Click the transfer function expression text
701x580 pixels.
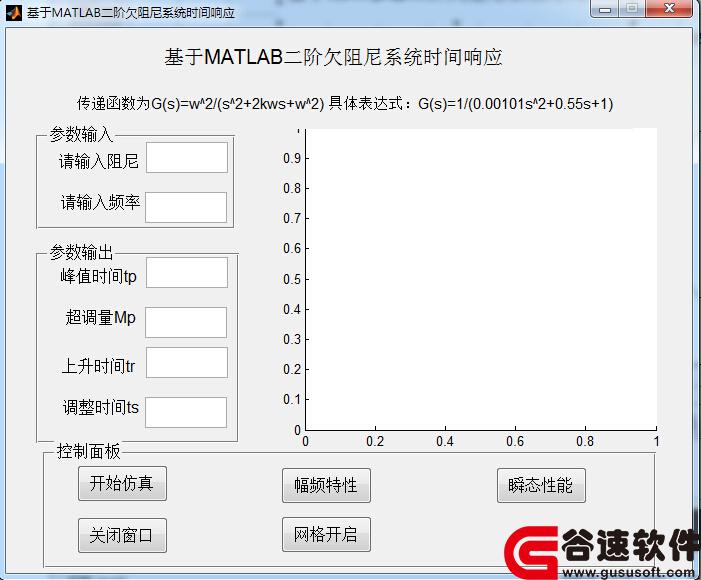(x=345, y=104)
